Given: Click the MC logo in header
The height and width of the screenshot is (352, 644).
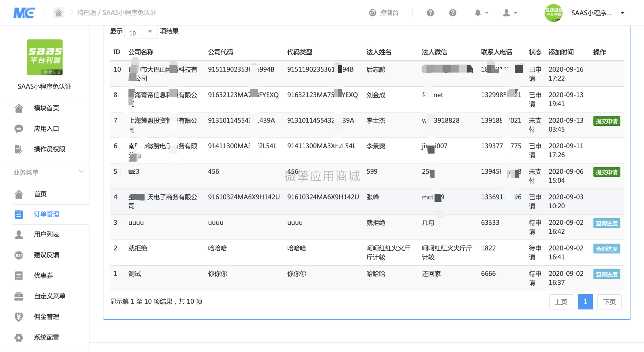Looking at the screenshot, I should pos(24,13).
